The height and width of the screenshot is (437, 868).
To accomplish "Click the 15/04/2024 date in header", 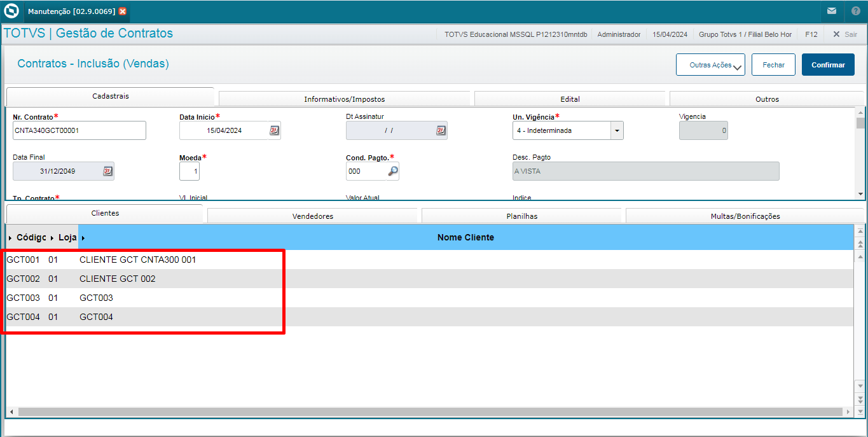I will point(670,34).
